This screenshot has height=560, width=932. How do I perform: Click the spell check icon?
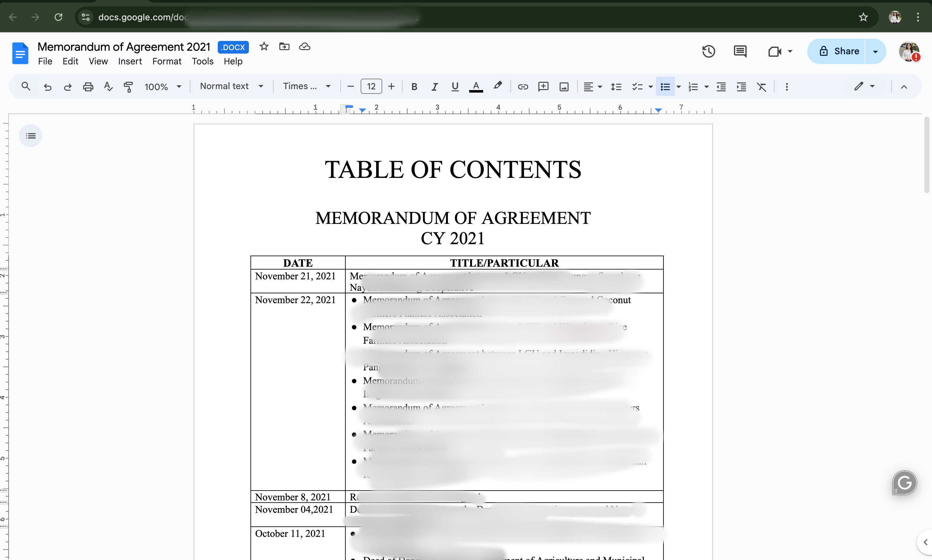coord(108,87)
